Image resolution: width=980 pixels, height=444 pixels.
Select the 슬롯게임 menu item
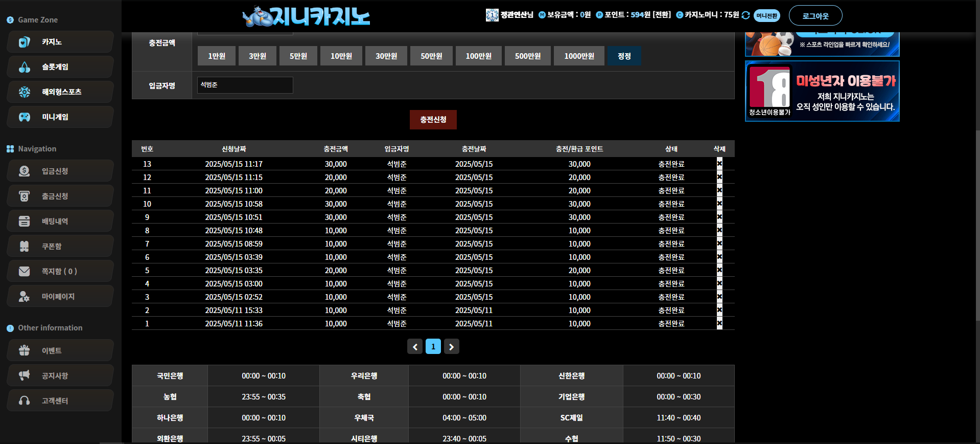(x=60, y=67)
